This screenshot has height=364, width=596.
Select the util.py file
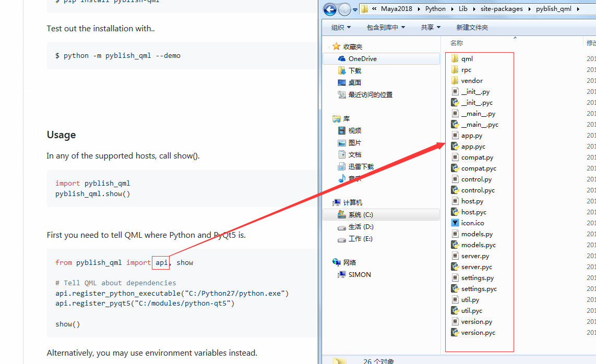click(x=465, y=300)
